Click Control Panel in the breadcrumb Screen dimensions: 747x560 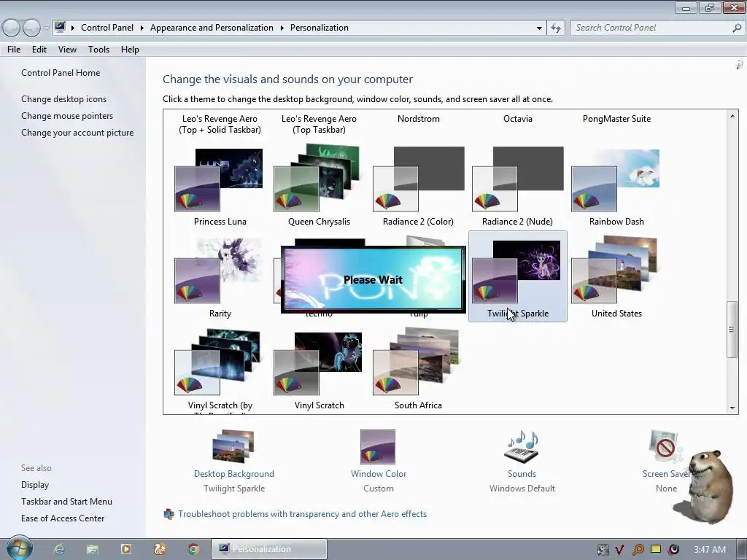click(x=107, y=28)
